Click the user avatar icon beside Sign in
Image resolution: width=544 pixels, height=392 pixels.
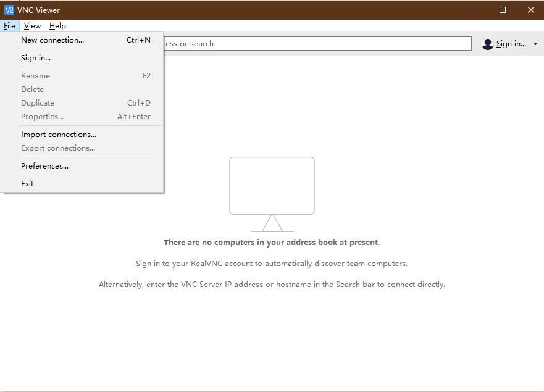487,44
